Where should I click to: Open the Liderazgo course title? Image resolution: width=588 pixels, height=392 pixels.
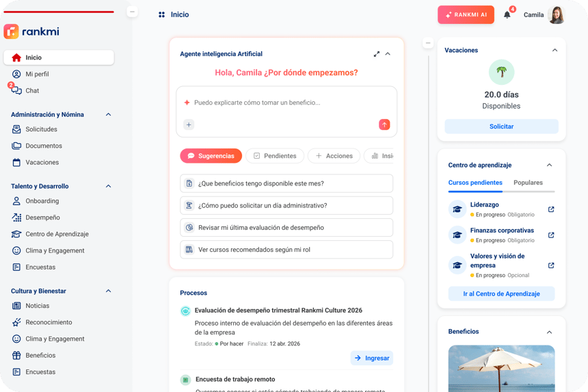coord(485,205)
